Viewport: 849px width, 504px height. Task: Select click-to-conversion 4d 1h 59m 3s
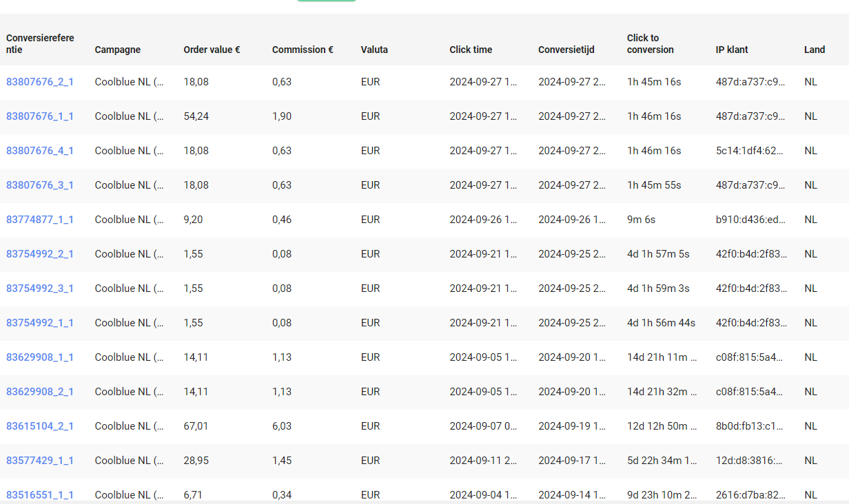[658, 288]
